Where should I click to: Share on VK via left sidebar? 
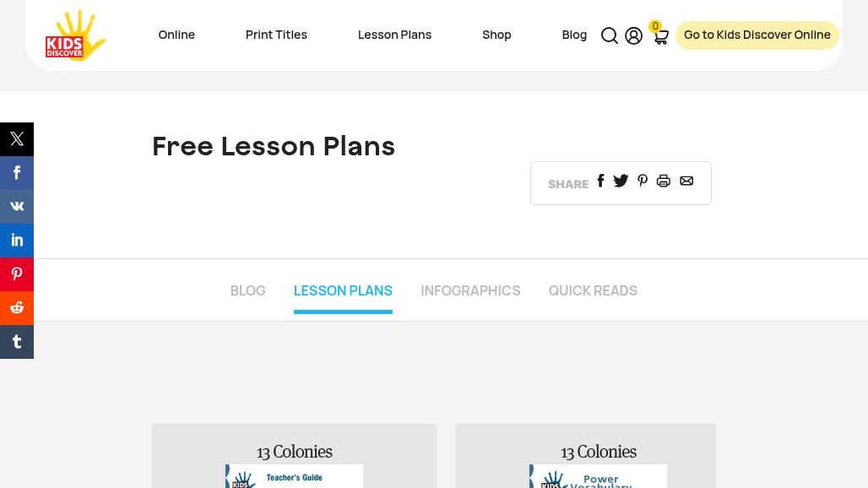tap(17, 206)
